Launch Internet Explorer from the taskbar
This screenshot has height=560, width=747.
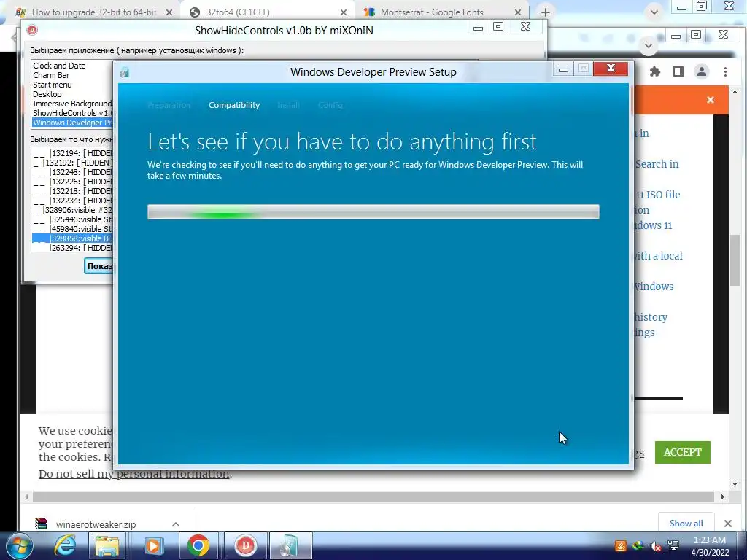point(64,545)
